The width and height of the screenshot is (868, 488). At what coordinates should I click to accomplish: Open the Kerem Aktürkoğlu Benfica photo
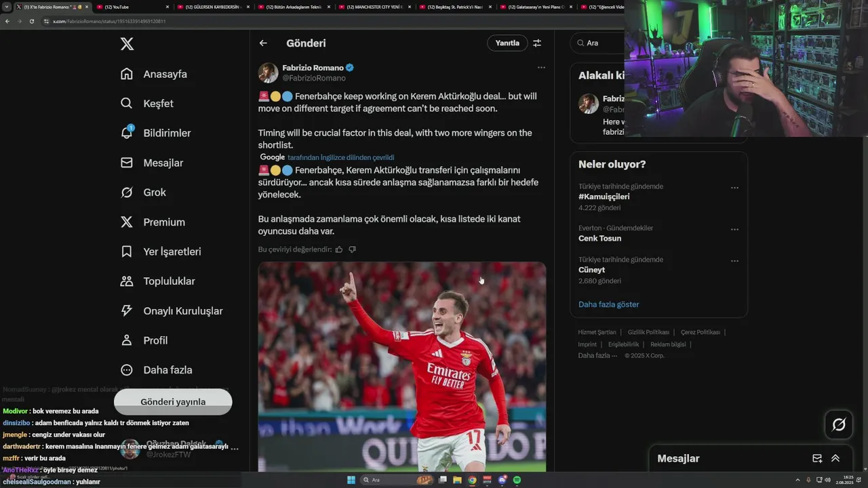click(402, 366)
